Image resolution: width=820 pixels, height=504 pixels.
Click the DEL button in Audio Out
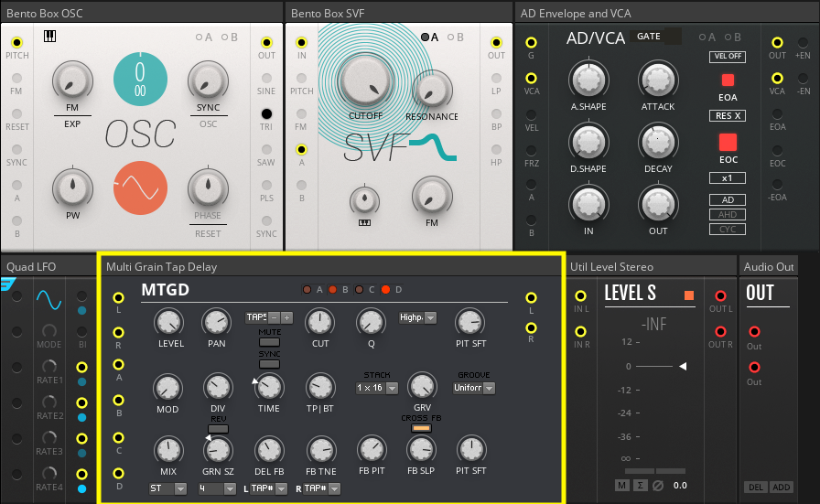(756, 488)
